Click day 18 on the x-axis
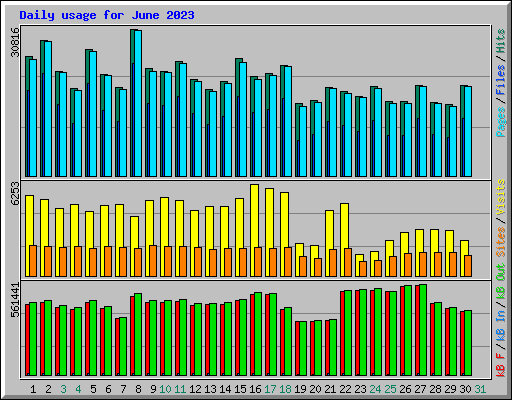512x400 pixels. point(285,389)
